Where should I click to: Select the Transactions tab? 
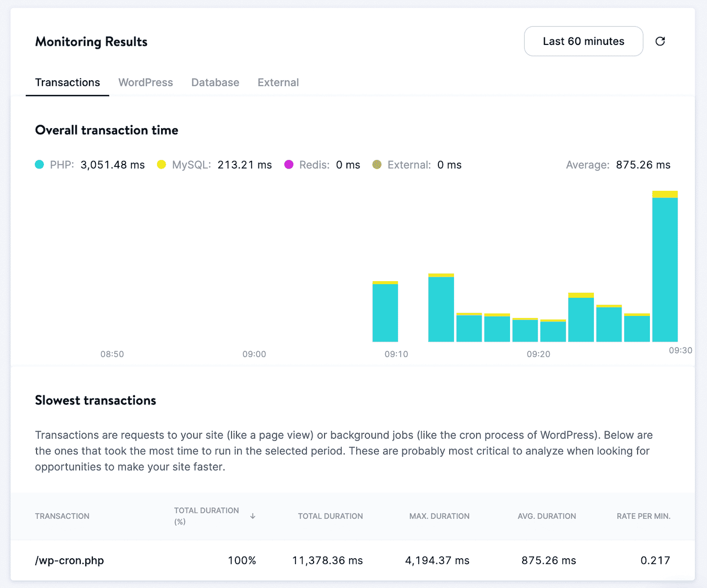(x=68, y=82)
